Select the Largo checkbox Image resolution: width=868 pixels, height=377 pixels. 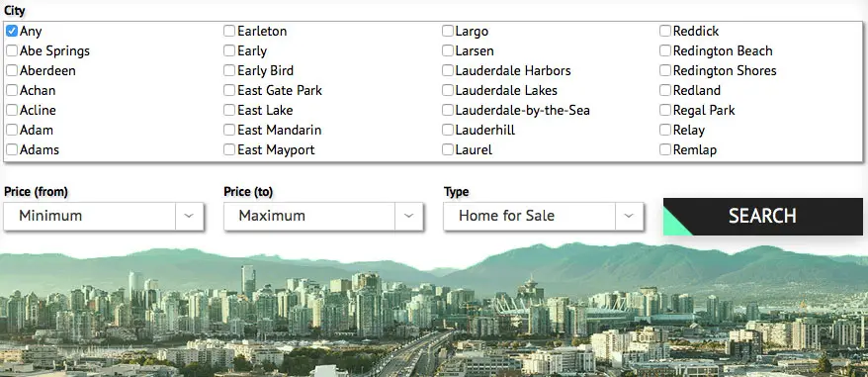[x=447, y=31]
